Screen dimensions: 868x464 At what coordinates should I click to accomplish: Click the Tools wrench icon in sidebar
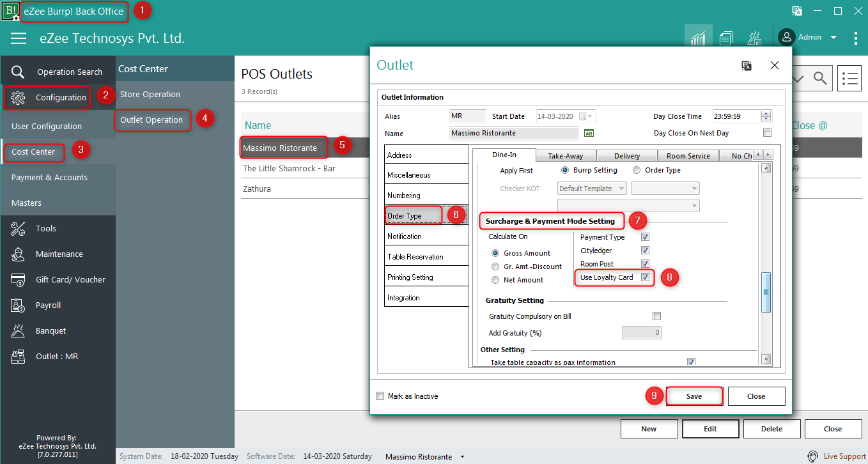click(x=18, y=228)
